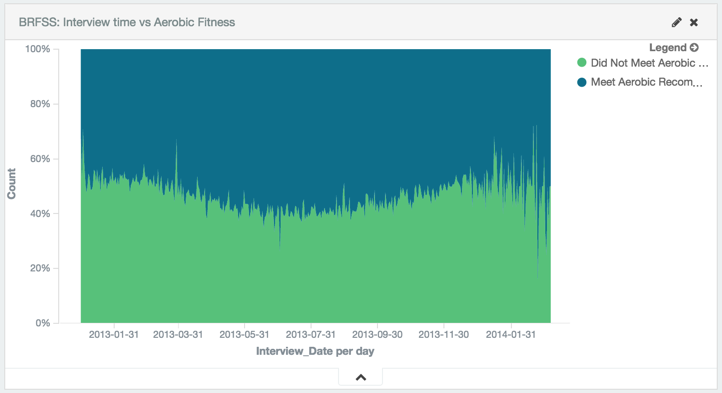
Task: Click the Legend label
Action: click(668, 47)
